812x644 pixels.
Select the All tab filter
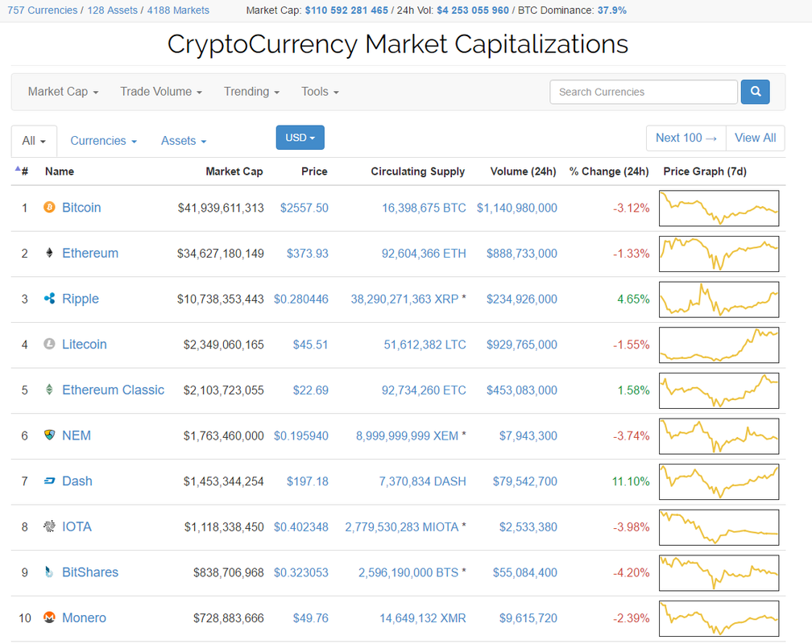tap(34, 141)
